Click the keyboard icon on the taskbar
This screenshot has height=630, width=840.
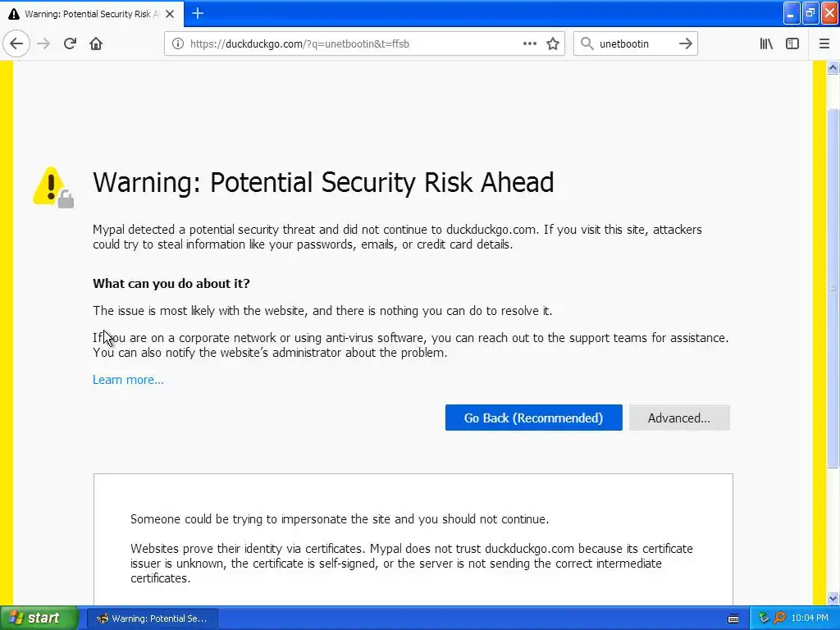(x=733, y=619)
